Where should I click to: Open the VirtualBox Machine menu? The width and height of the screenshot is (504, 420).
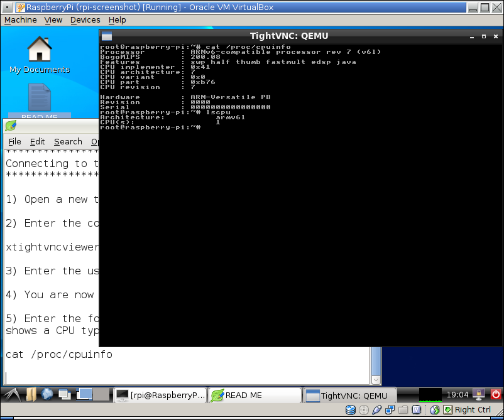coord(21,20)
